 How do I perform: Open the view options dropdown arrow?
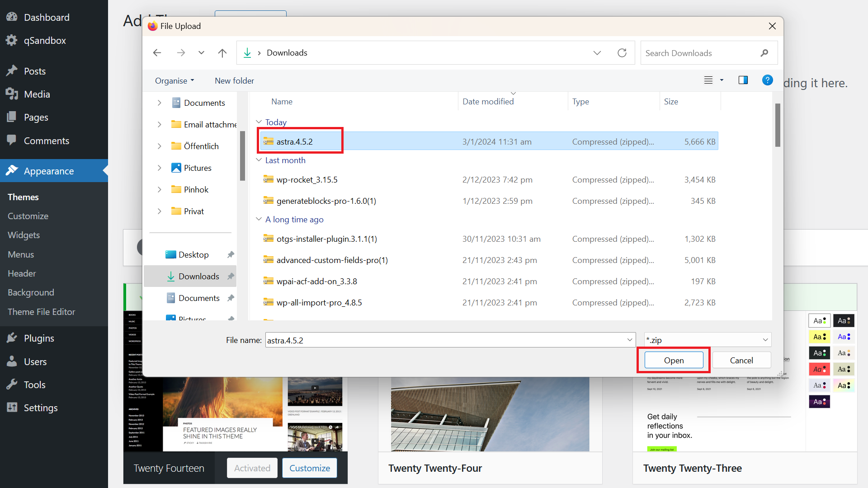(x=722, y=80)
